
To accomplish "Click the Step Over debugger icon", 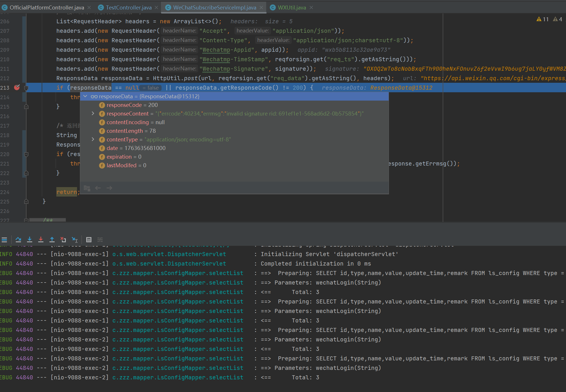I will point(18,239).
